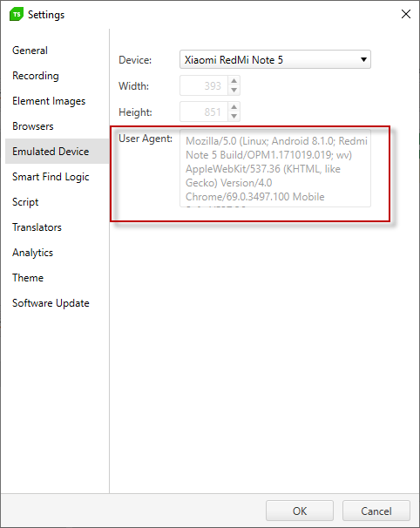The image size is (420, 528).
Task: Select the Emulated Device section
Action: pyautogui.click(x=57, y=152)
